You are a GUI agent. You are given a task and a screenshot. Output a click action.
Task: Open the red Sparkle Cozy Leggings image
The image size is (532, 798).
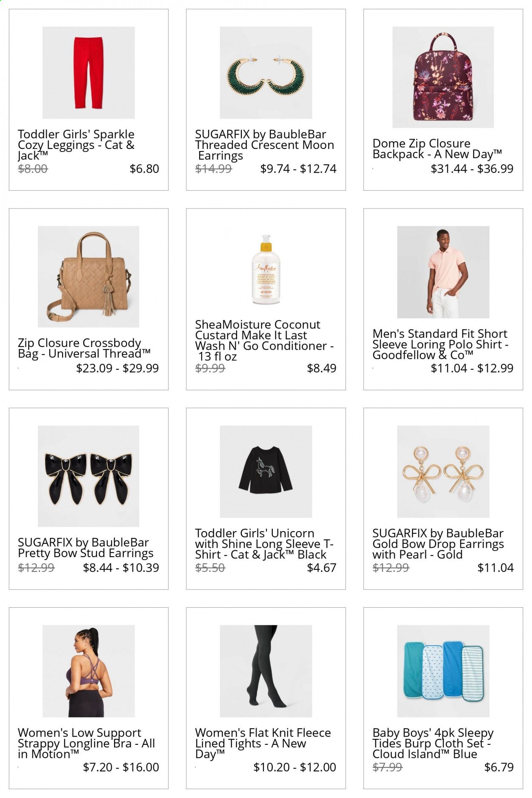(x=89, y=73)
